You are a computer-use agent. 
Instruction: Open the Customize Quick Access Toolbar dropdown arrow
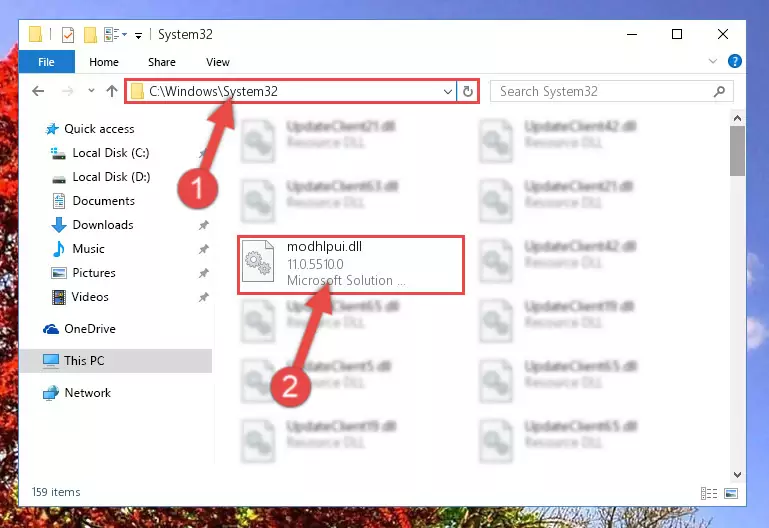pyautogui.click(x=138, y=35)
